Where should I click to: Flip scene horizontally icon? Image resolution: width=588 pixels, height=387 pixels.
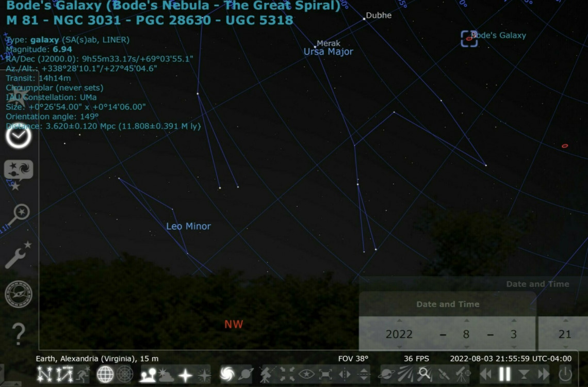345,374
